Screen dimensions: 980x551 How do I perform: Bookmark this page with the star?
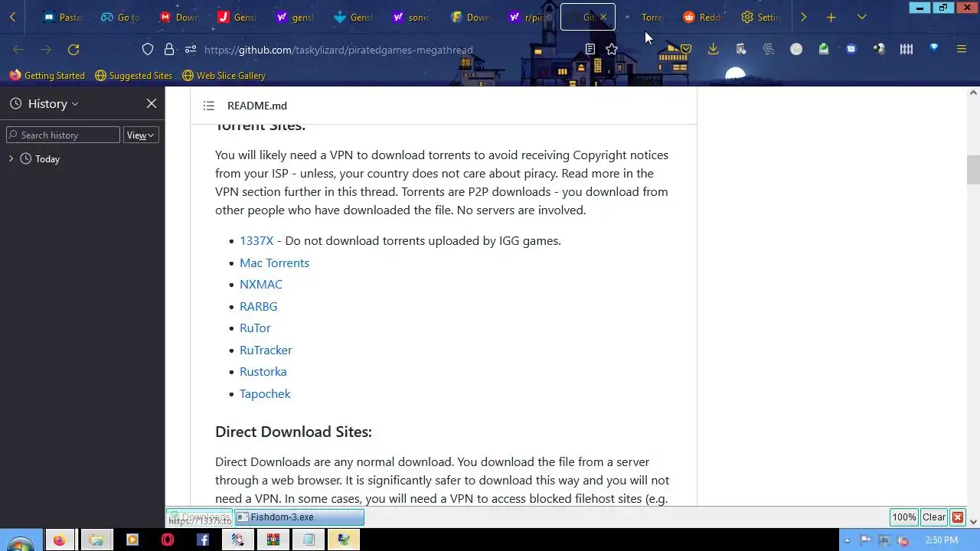[x=612, y=50]
